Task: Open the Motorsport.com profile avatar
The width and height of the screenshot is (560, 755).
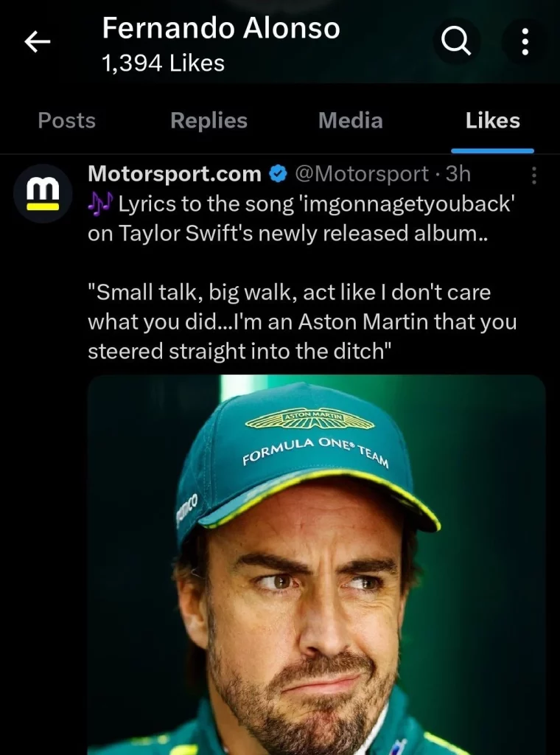Action: [43, 193]
